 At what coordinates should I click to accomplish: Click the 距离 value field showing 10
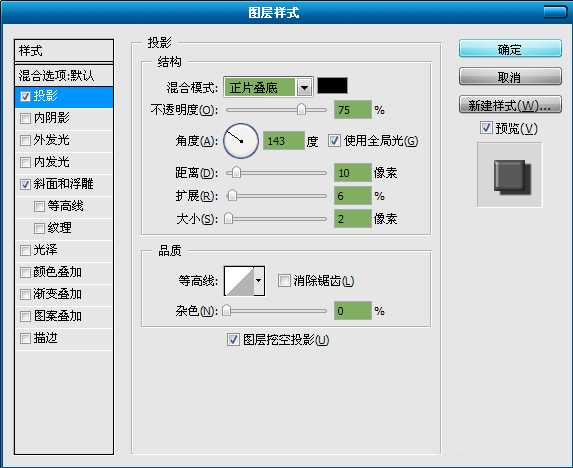[x=353, y=172]
